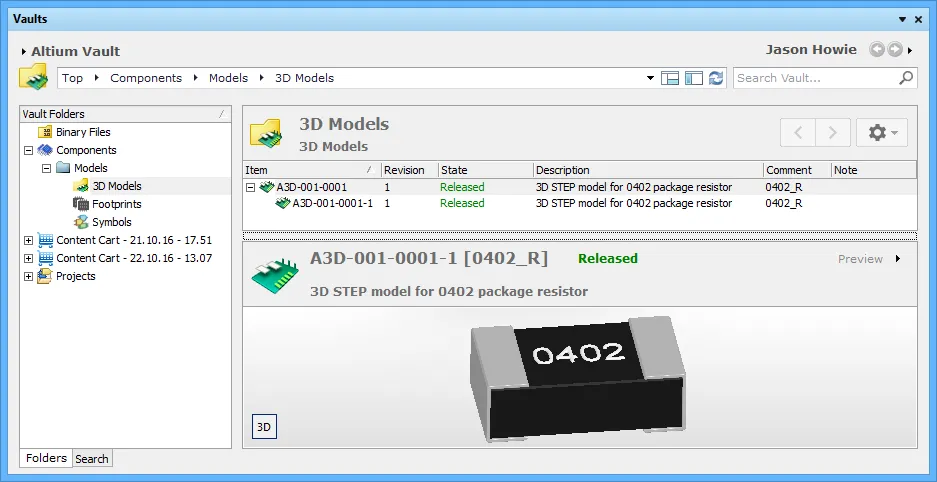
Task: Click 3D Models in the breadcrumb
Action: [304, 78]
